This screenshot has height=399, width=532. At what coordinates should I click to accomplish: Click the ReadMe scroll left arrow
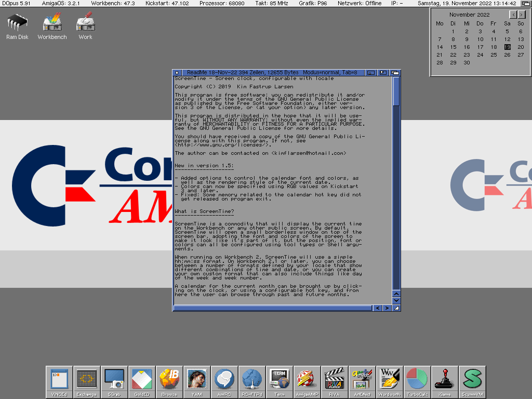point(378,308)
